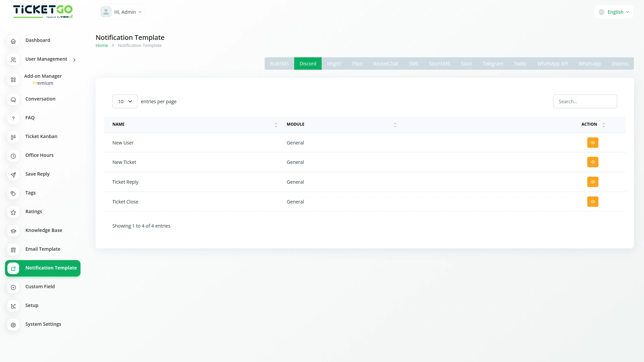Click the Home breadcrumb link
Image resolution: width=644 pixels, height=362 pixels.
102,46
